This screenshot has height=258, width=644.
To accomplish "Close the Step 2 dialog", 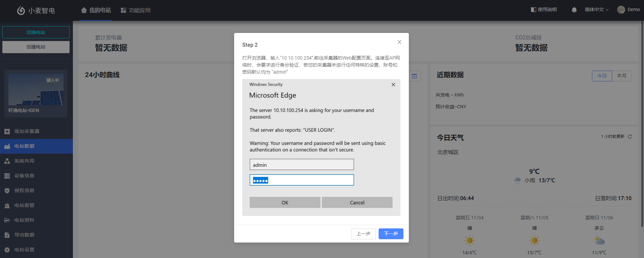I will pos(399,42).
